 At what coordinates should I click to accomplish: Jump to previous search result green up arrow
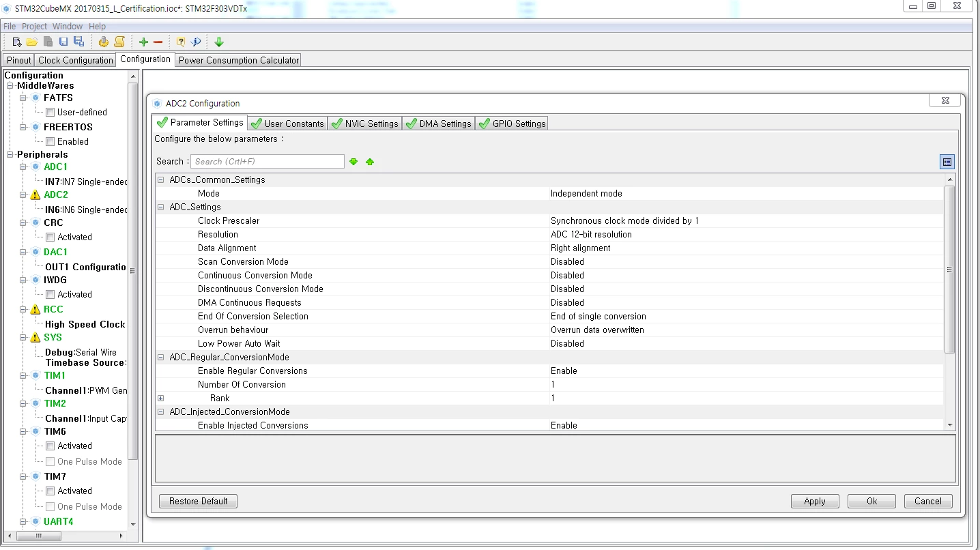(370, 162)
